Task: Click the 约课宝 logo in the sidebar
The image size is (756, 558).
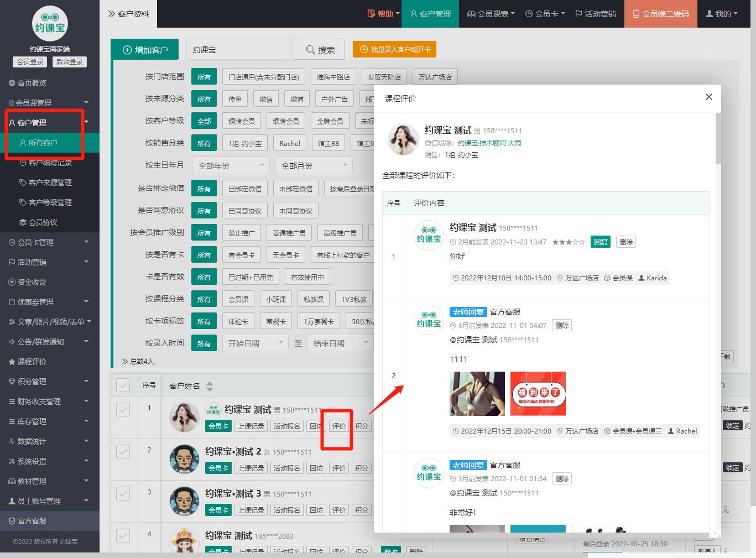Action: click(x=50, y=24)
